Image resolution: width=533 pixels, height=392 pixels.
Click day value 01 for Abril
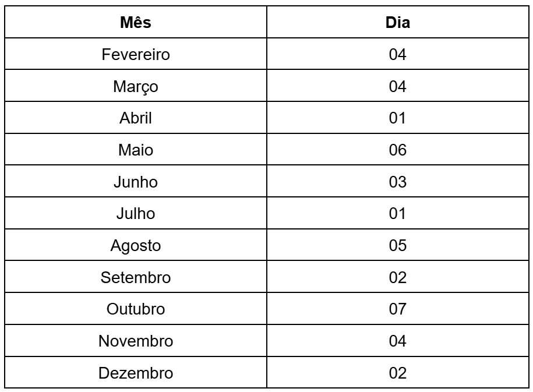pyautogui.click(x=397, y=119)
